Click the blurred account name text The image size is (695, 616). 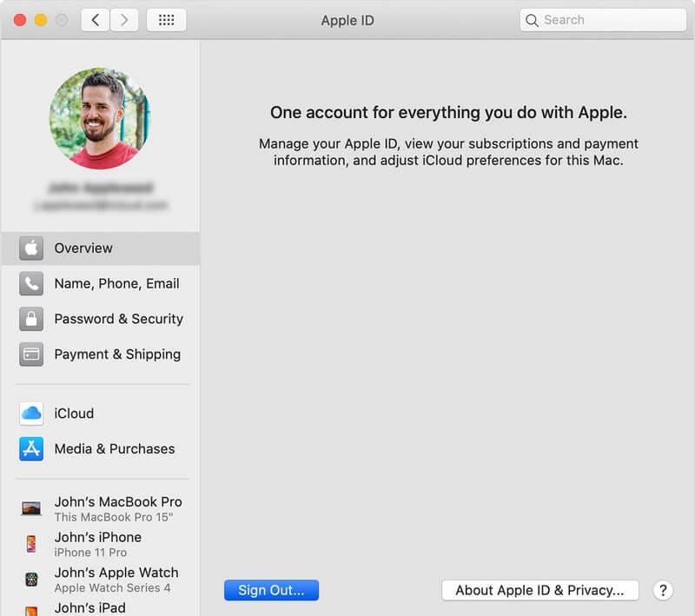coord(101,188)
